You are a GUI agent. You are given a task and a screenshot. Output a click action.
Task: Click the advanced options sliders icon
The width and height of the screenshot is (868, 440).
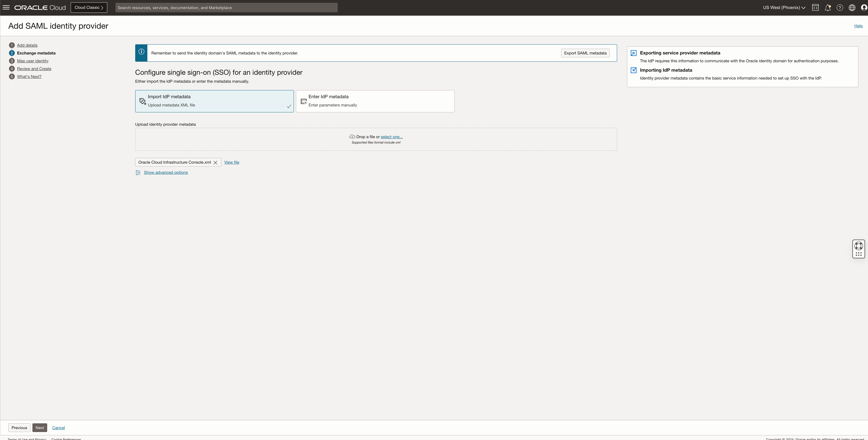[138, 173]
